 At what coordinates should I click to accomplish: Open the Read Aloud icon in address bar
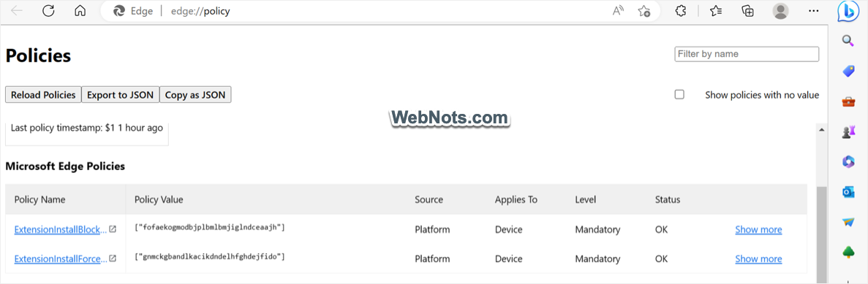tap(619, 11)
